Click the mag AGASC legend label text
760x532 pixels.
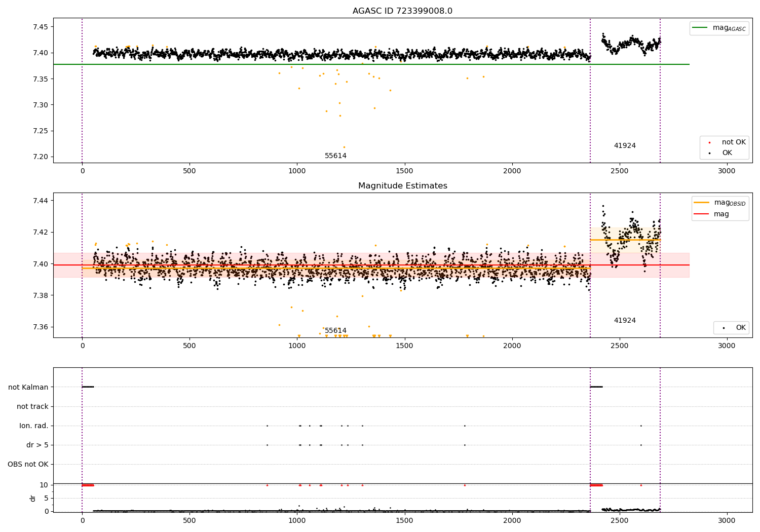click(729, 28)
